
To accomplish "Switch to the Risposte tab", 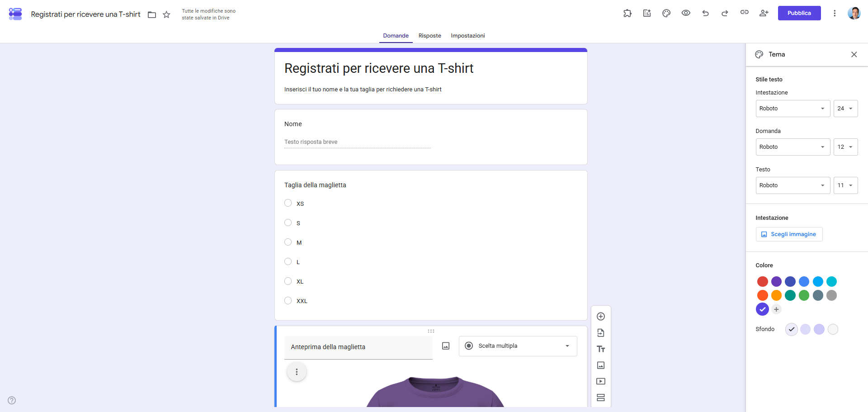I will [x=429, y=36].
